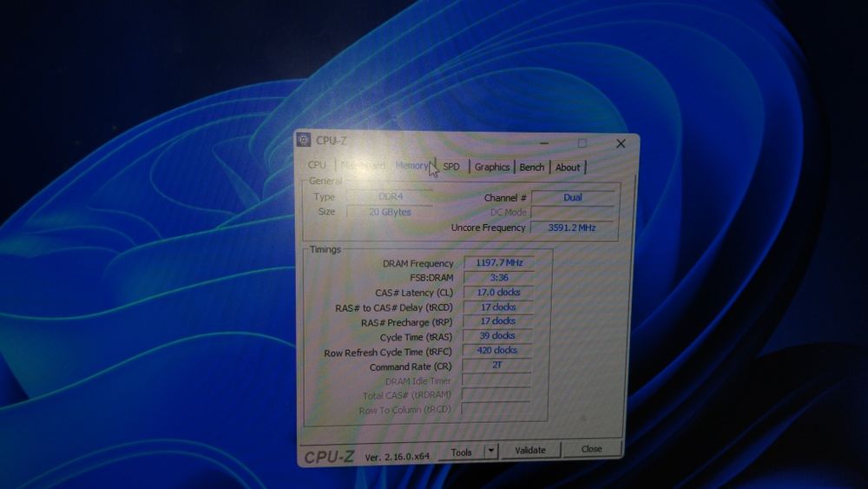This screenshot has width=868, height=489.
Task: Open the SPD tab
Action: tap(451, 166)
